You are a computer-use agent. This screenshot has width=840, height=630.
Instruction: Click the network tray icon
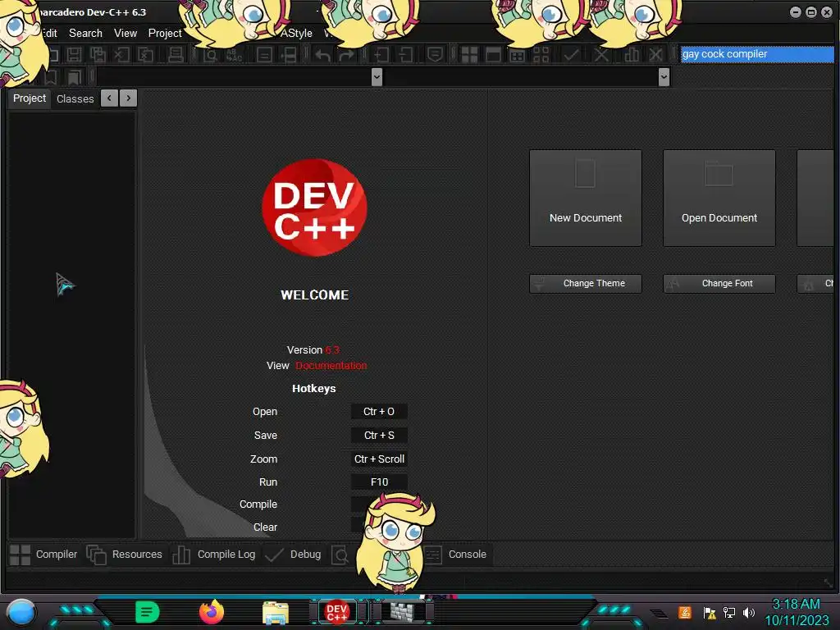pos(729,612)
